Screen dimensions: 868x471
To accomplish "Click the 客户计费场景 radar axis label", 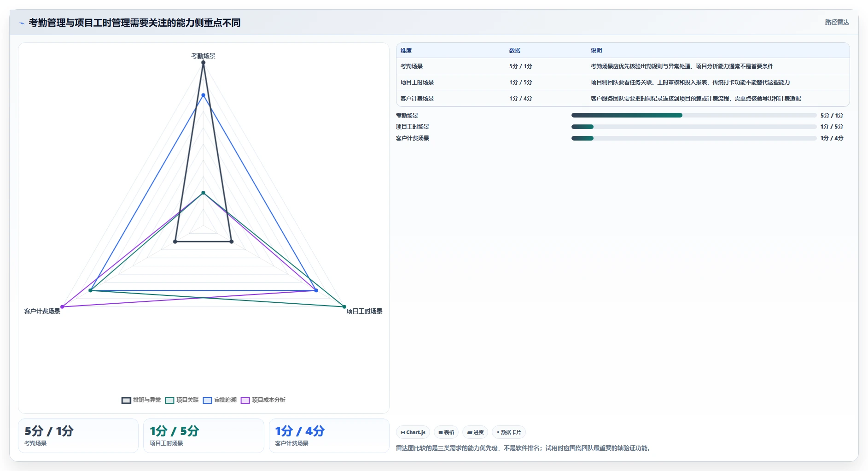I will [x=42, y=311].
